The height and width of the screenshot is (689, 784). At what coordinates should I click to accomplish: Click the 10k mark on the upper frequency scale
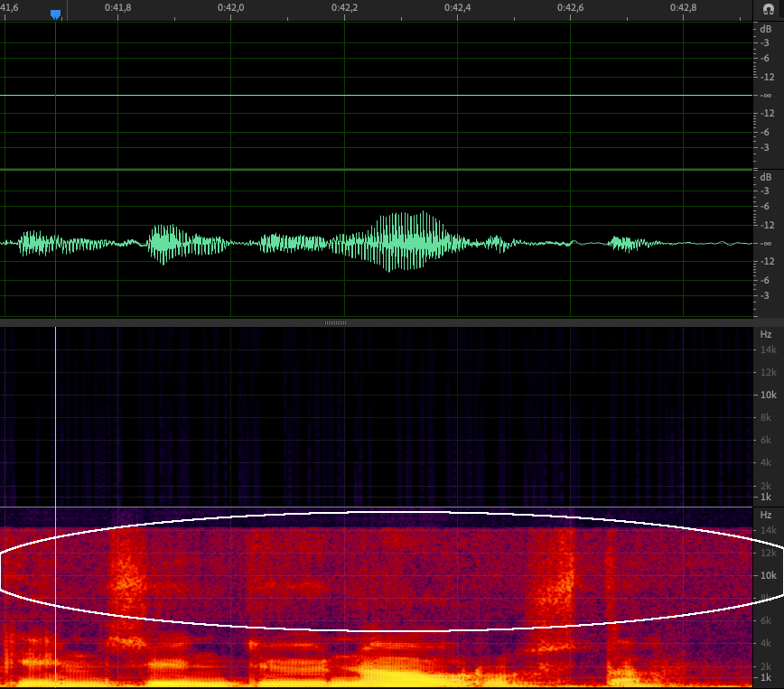(768, 395)
